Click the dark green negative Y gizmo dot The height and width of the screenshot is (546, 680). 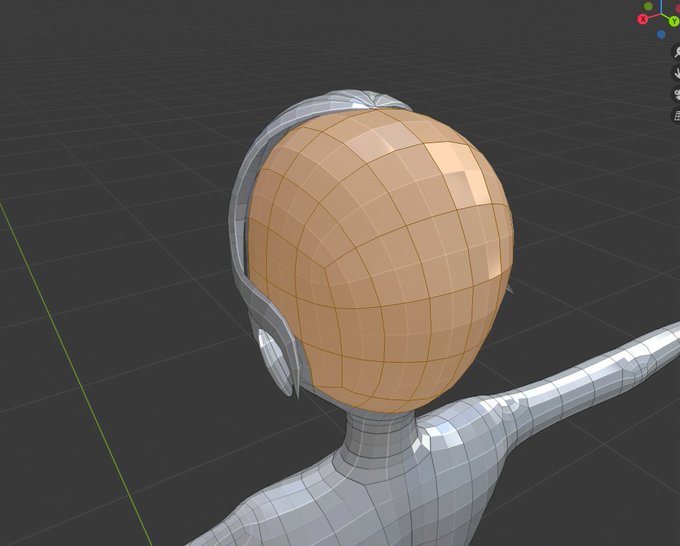648,6
